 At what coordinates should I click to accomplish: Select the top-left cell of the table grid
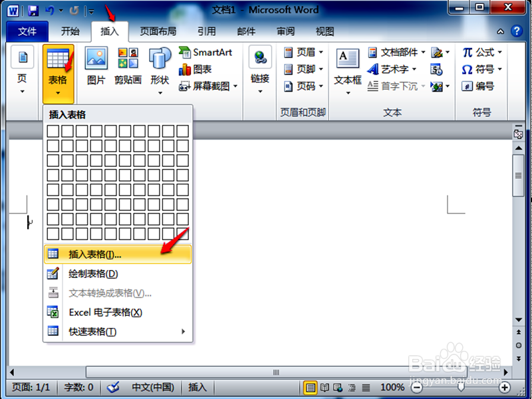point(53,131)
